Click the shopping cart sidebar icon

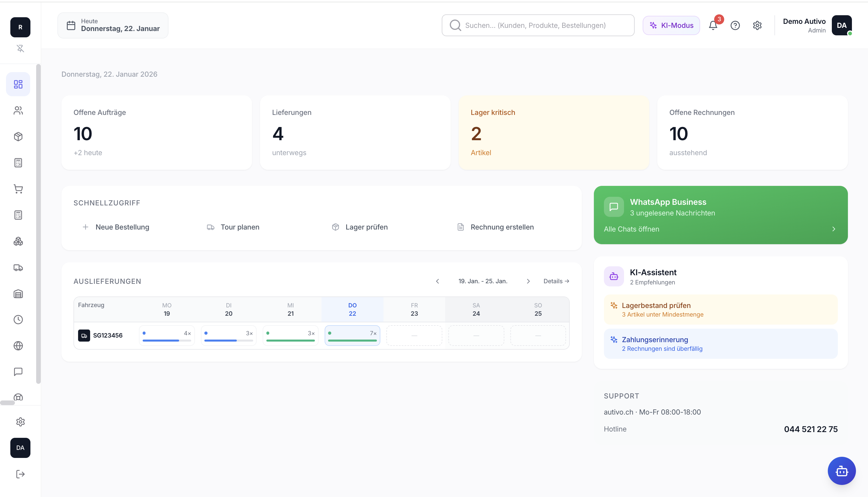coord(18,189)
